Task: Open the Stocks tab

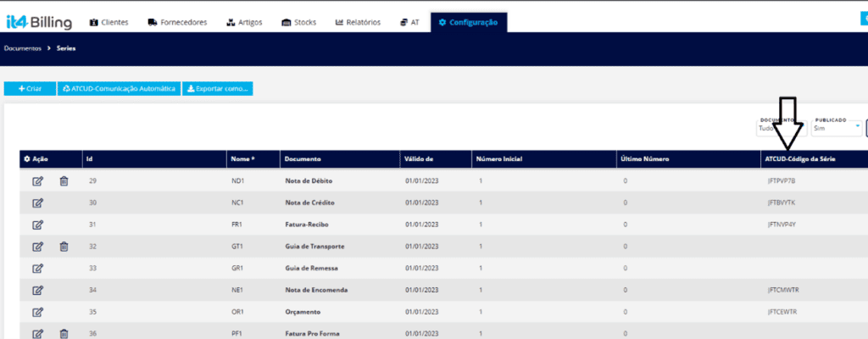Action: [x=298, y=23]
